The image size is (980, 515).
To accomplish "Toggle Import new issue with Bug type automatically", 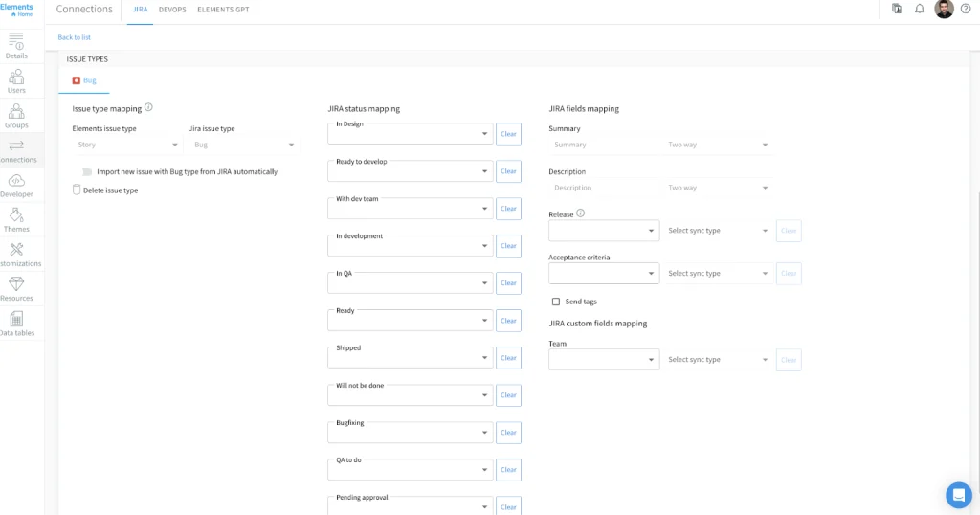I will pyautogui.click(x=87, y=172).
